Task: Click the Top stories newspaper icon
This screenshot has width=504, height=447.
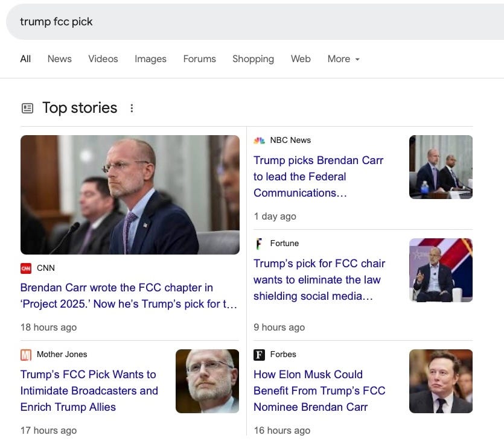Action: tap(27, 109)
